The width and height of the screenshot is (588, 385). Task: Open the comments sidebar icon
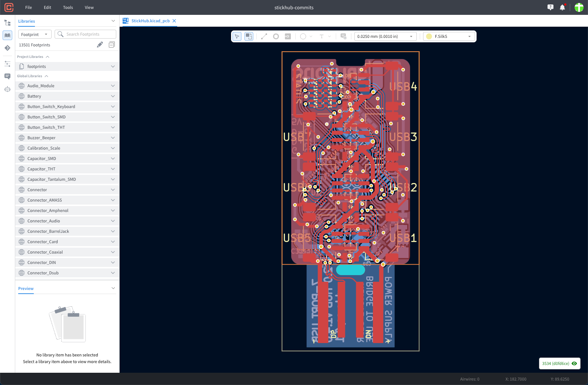[7, 76]
